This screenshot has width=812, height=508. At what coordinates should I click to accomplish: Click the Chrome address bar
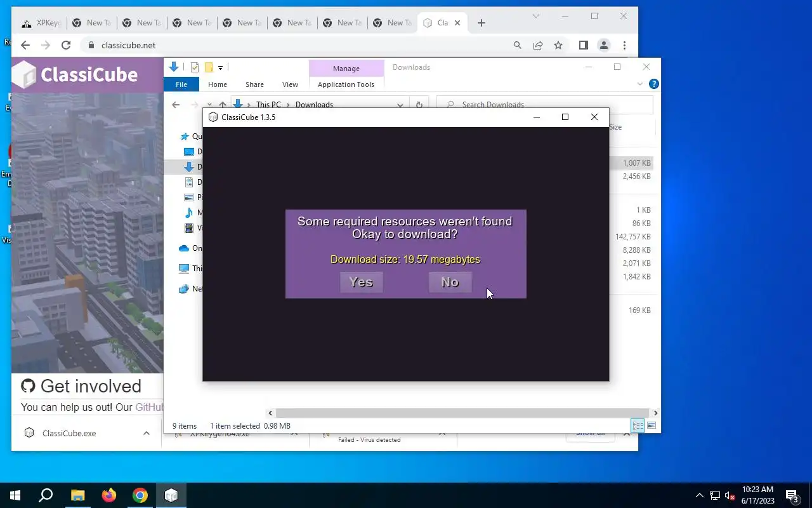298,45
